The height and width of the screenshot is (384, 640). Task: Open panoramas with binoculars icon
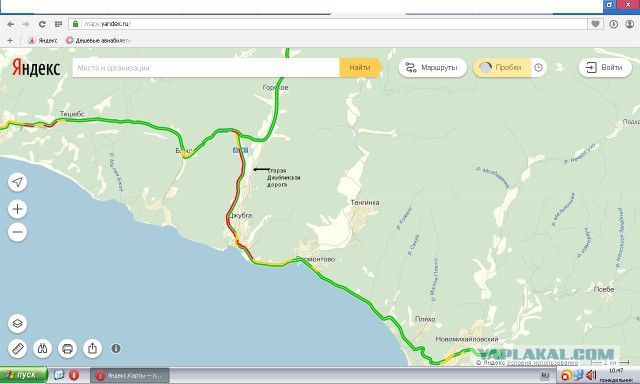tap(42, 348)
